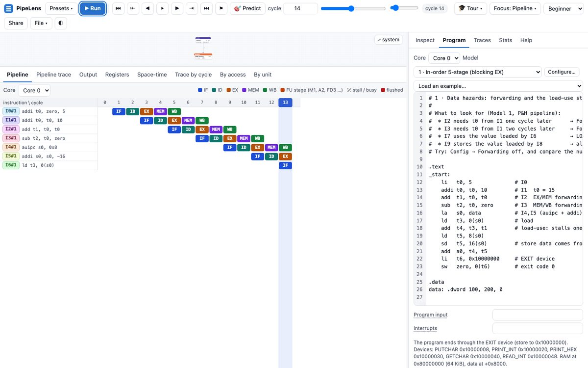The height and width of the screenshot is (368, 588).
Task: Open the Focus: Pipeline dropdown
Action: pos(514,8)
